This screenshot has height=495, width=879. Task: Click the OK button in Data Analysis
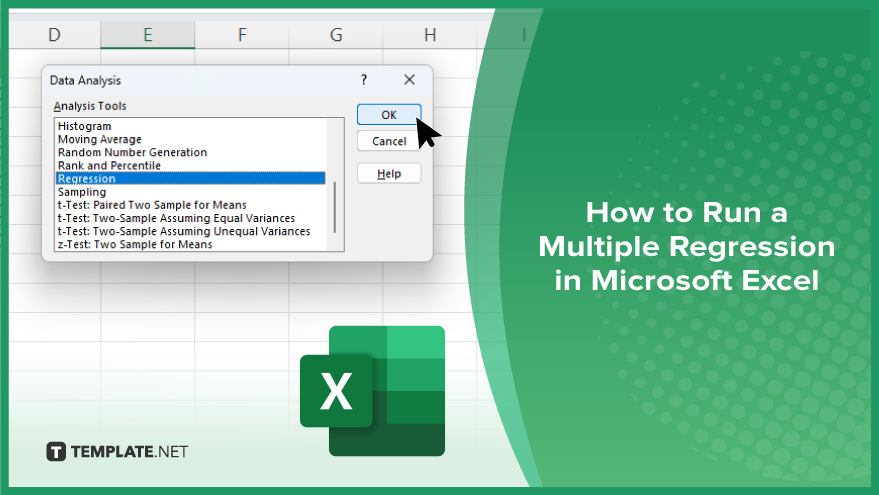pyautogui.click(x=388, y=114)
